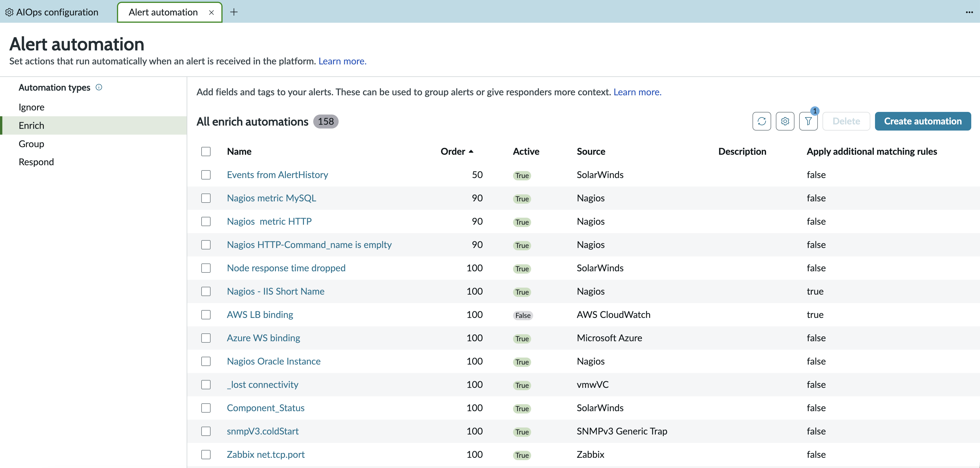This screenshot has width=980, height=468.
Task: Check the Azure WS binding row
Action: [206, 338]
